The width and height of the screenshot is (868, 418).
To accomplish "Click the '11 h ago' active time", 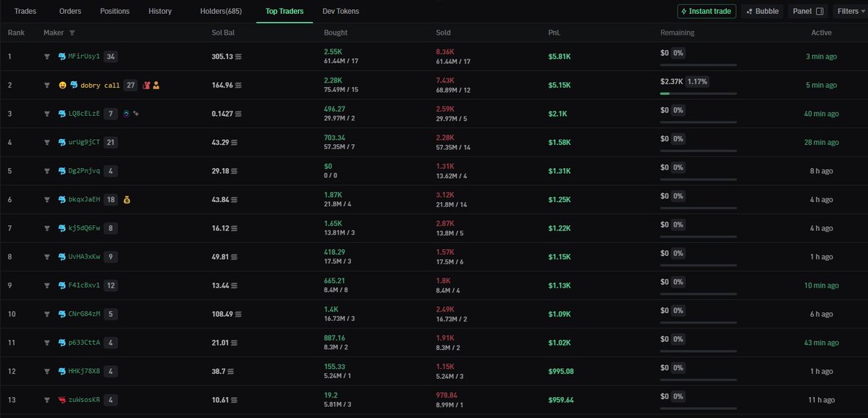I will pos(822,400).
